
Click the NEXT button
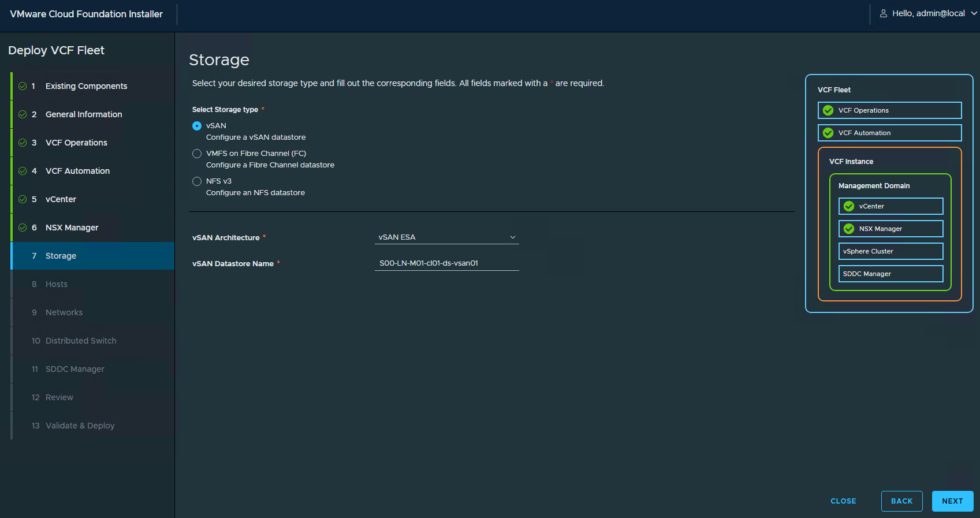click(x=952, y=501)
